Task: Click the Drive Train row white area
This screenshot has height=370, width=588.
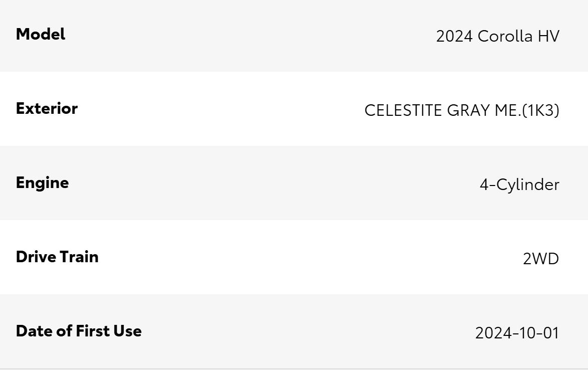Action: click(294, 257)
